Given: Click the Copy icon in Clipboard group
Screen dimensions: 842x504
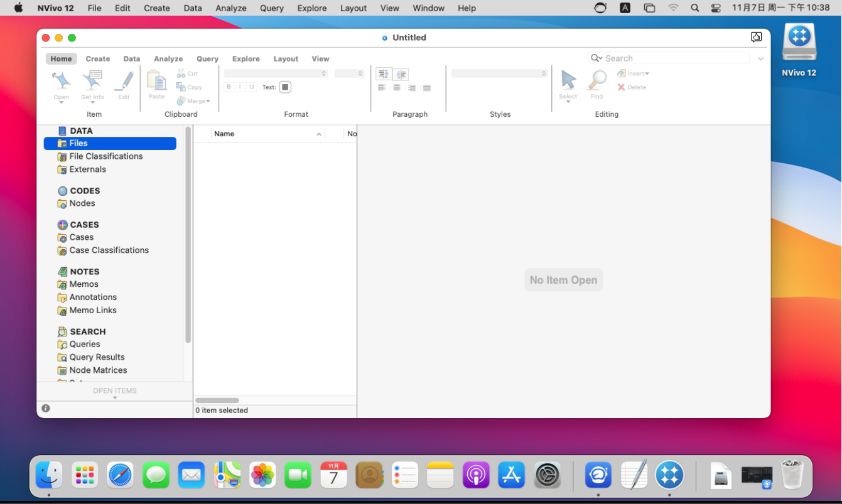Looking at the screenshot, I should click(181, 87).
